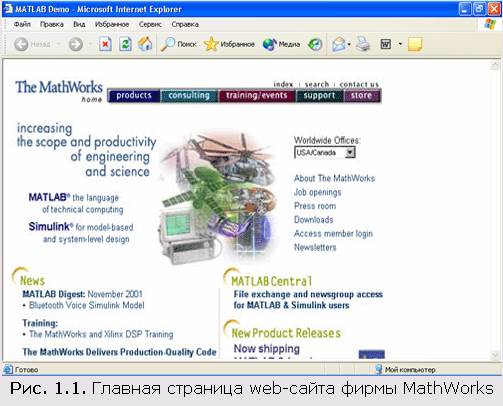Click the vertical scrollbar up arrow
This screenshot has width=503, height=406.
pos(495,65)
